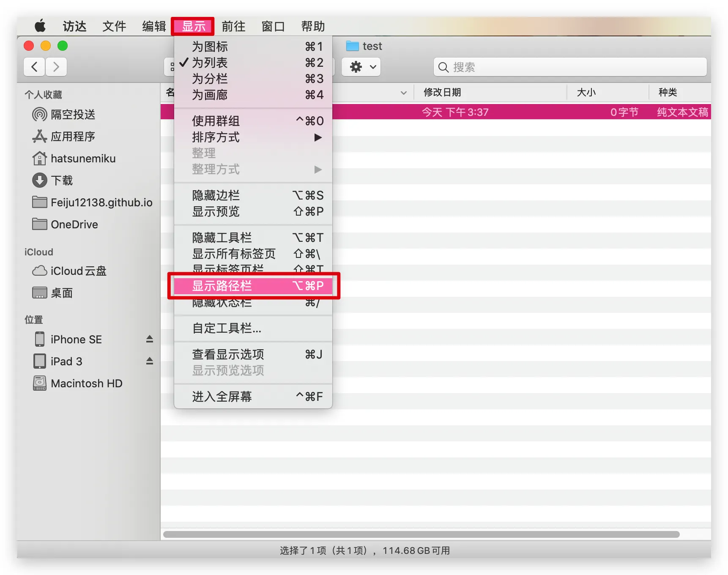The image size is (728, 575).
Task: Open the gear action dropdown
Action: pos(361,67)
